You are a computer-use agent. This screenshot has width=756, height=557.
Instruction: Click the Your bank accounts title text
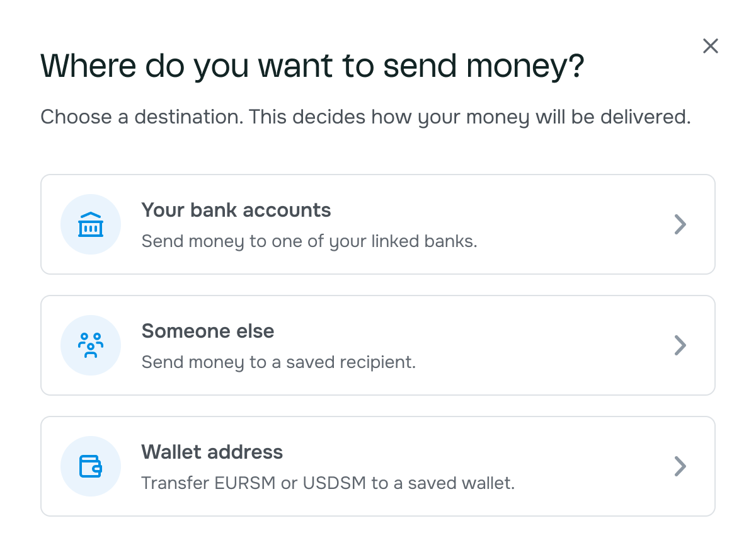click(236, 210)
